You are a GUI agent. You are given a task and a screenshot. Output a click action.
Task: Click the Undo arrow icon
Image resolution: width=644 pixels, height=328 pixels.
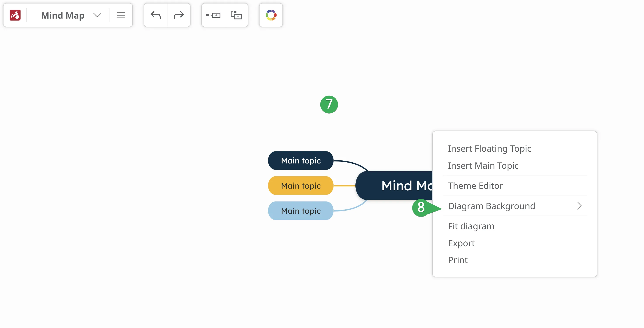coord(156,15)
